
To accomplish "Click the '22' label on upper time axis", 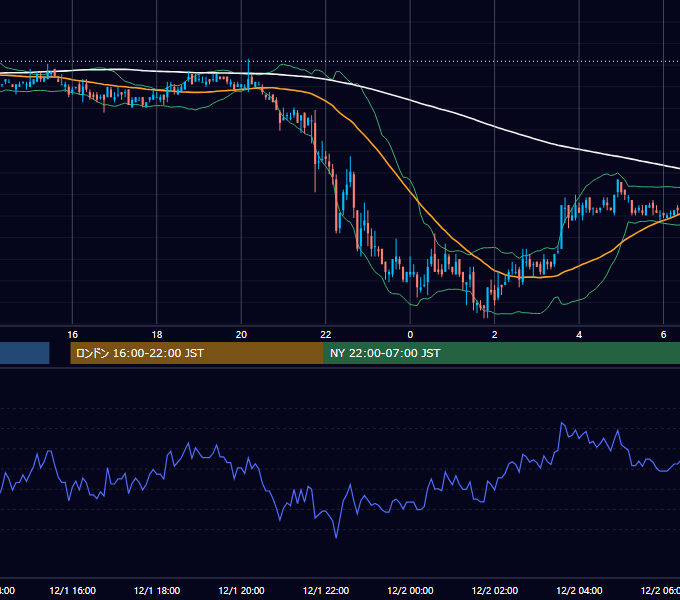I will tap(326, 335).
